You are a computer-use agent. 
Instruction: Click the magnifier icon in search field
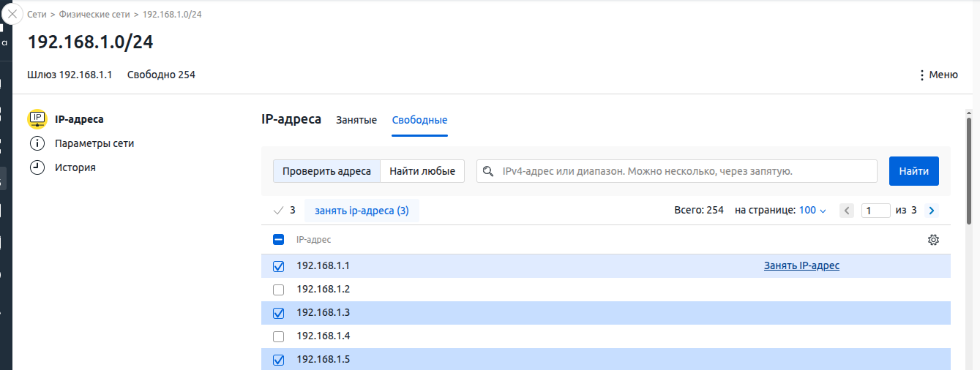[489, 171]
